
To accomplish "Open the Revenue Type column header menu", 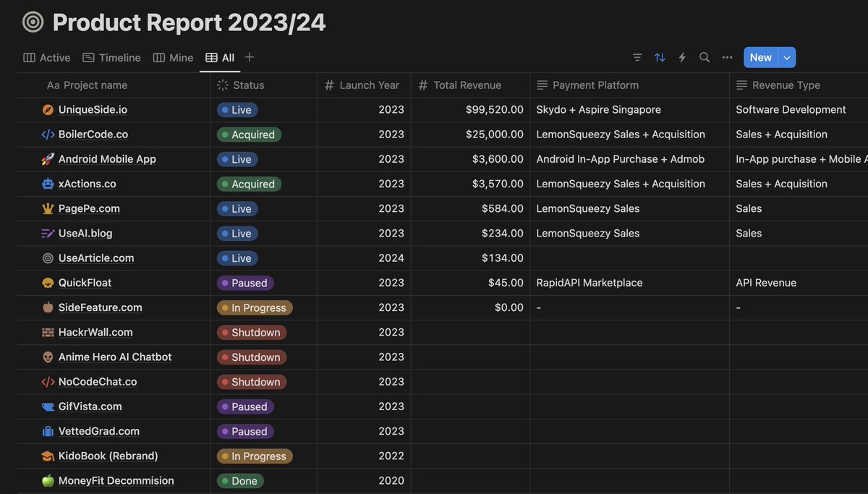I will coord(799,85).
